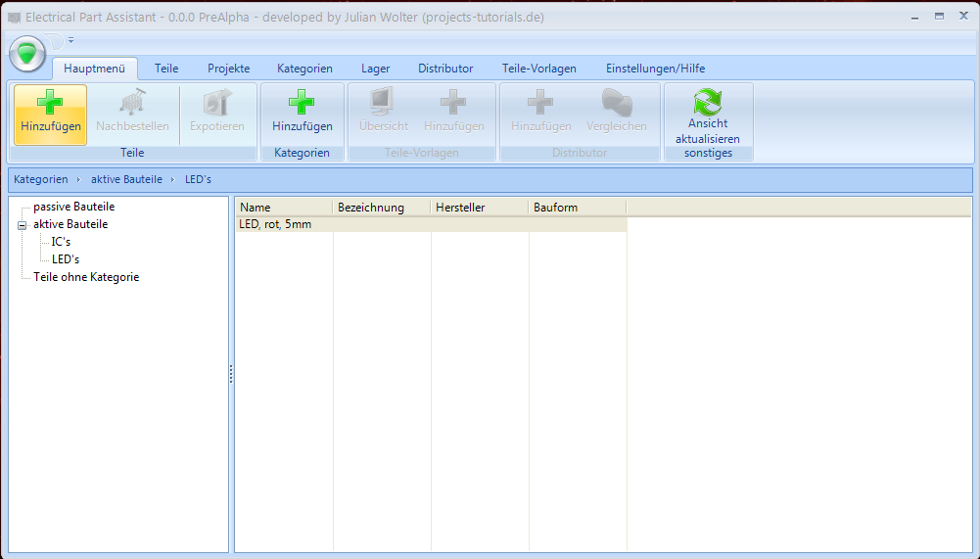Click the Vergleichen icon

click(617, 102)
